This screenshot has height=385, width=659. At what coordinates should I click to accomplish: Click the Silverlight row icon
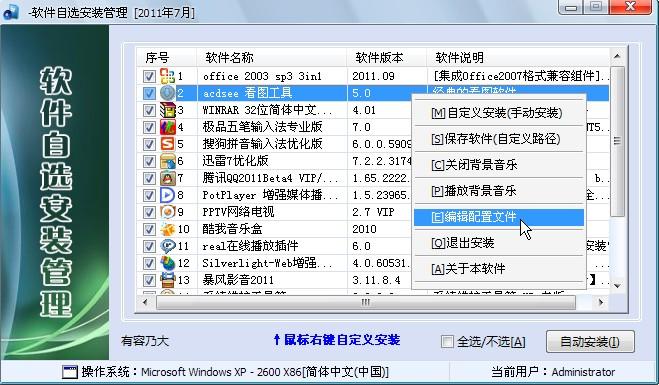click(167, 263)
